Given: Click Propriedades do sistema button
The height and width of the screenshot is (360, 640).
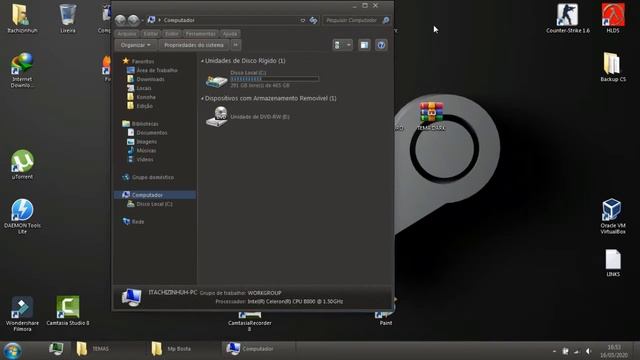Looking at the screenshot, I should (x=194, y=45).
